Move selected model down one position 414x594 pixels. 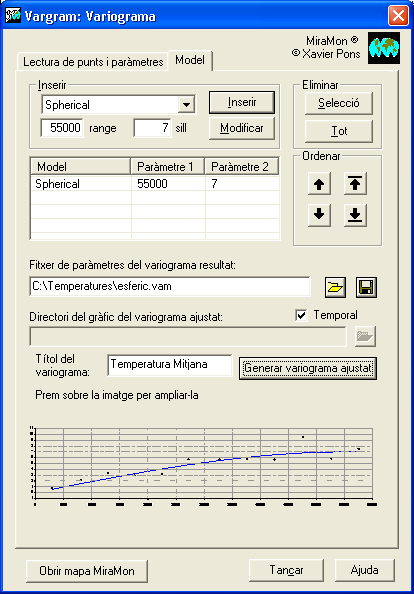(x=319, y=215)
